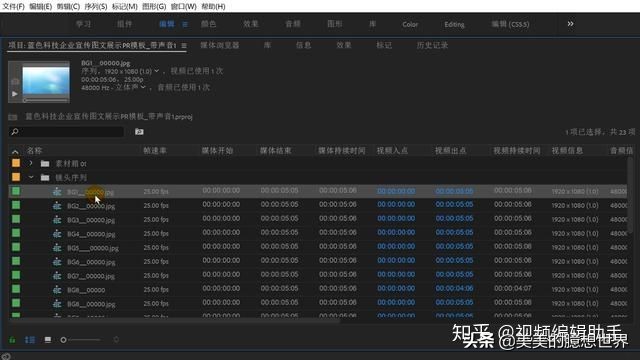640x360 pixels.
Task: Click the sort arrow above label column
Action: [x=15, y=151]
